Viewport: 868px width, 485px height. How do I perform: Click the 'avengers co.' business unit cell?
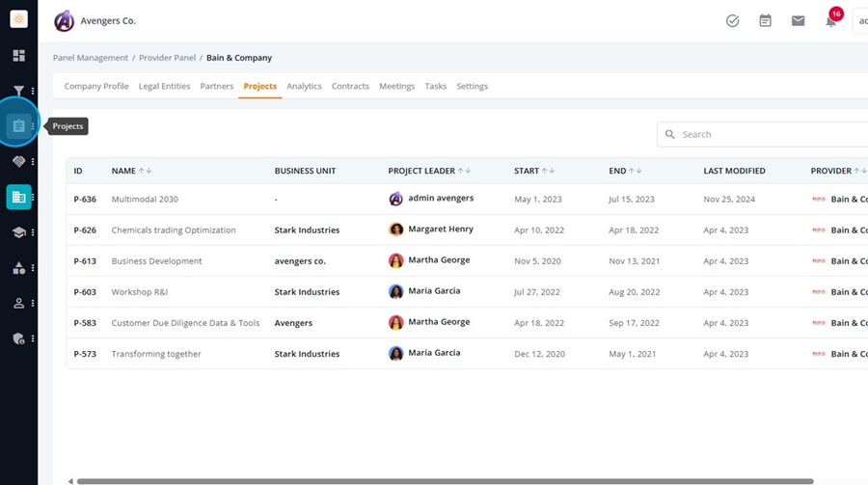300,261
